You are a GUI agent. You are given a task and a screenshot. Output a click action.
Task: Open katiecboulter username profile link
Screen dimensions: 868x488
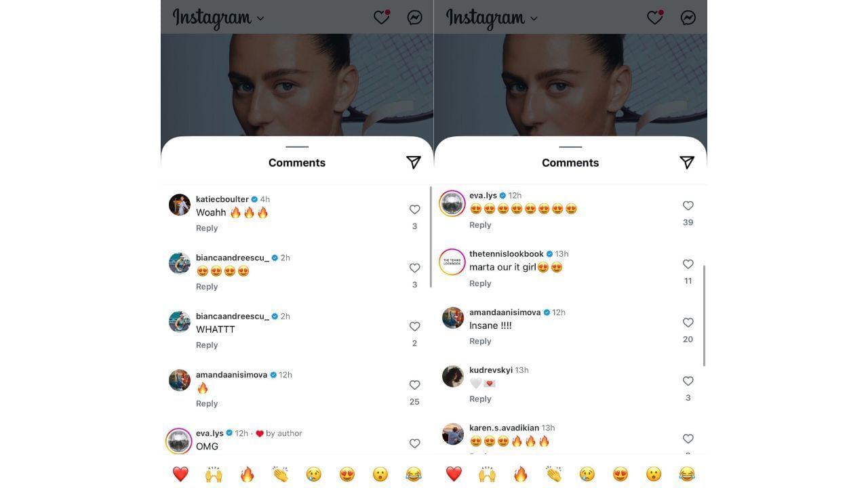(x=222, y=199)
